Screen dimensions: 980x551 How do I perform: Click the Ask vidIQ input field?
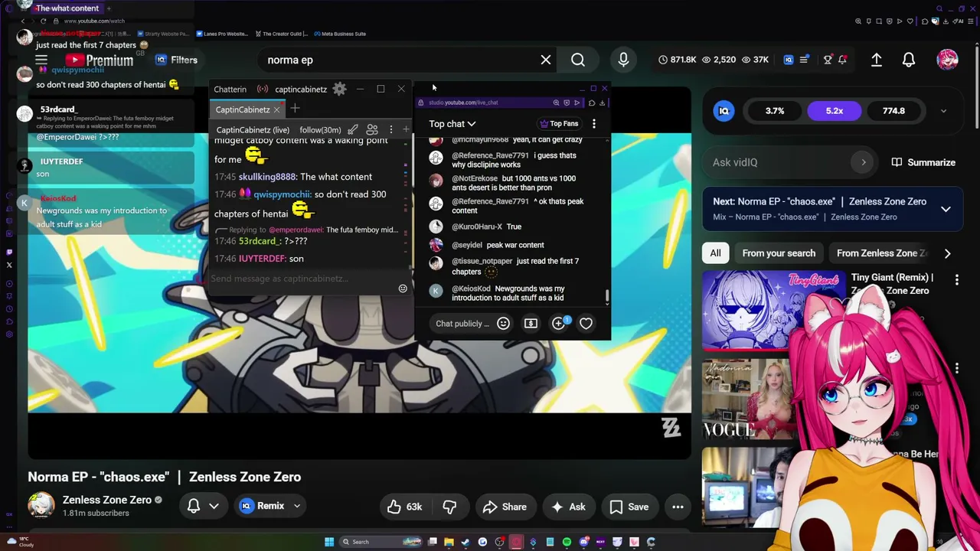pyautogui.click(x=789, y=162)
